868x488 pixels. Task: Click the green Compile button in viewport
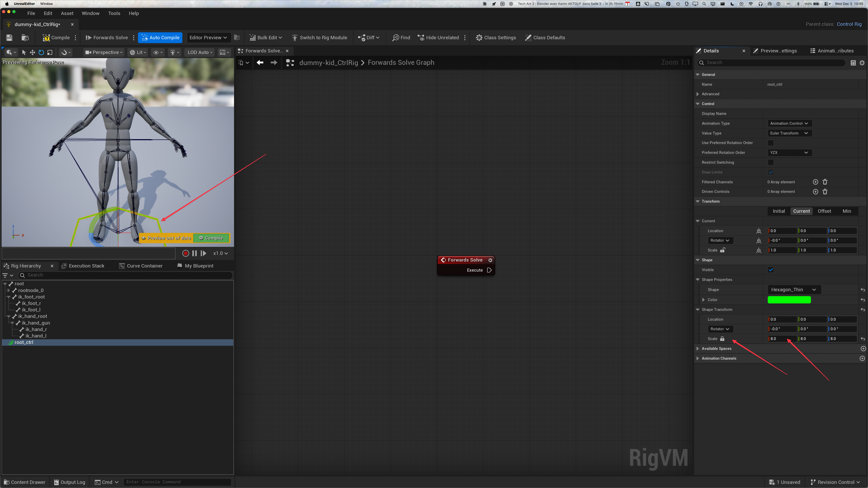click(x=211, y=238)
